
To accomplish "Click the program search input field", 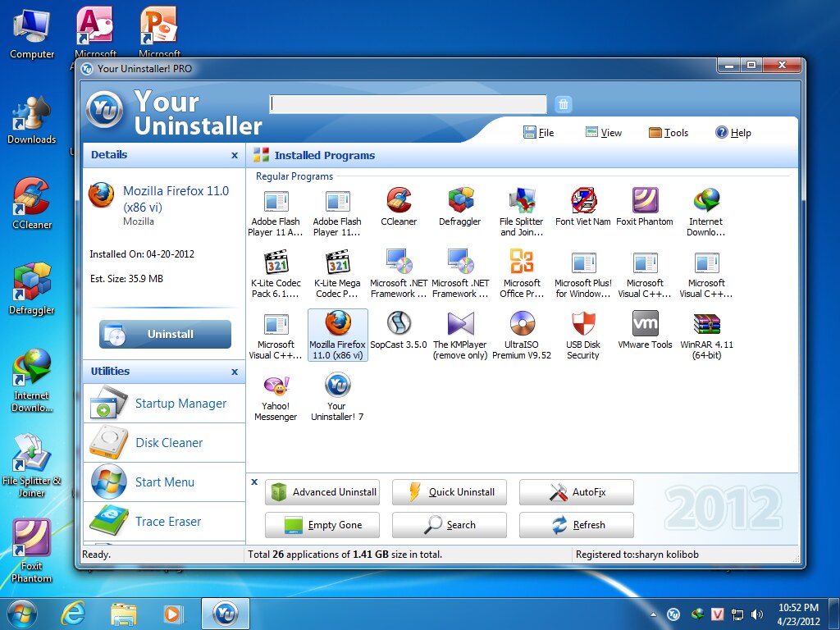I will click(408, 104).
